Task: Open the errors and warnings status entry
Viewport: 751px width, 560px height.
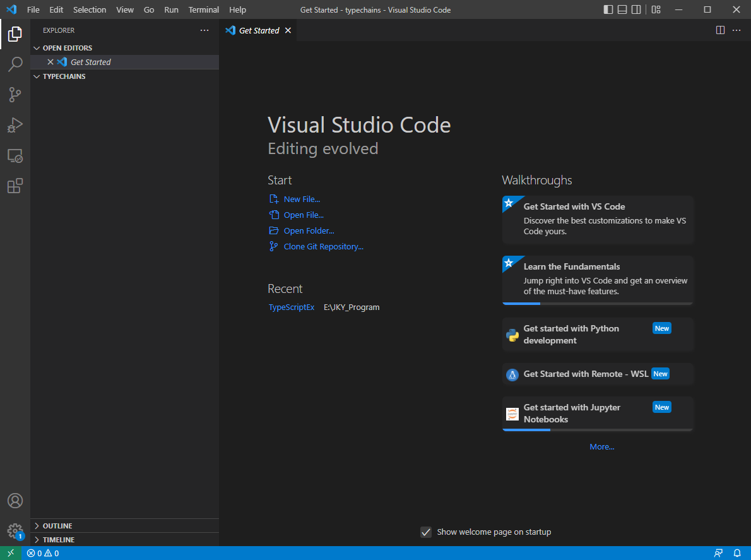Action: (x=43, y=553)
